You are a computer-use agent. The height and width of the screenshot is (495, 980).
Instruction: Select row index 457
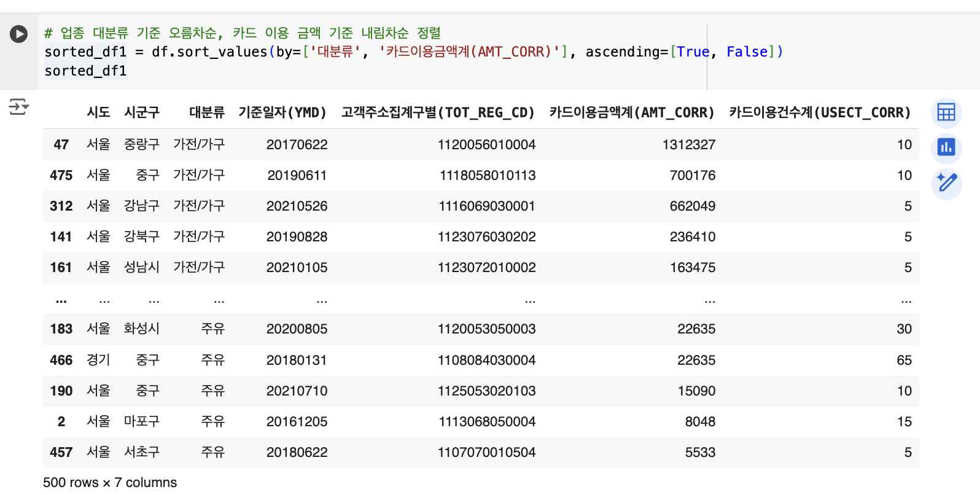[61, 453]
